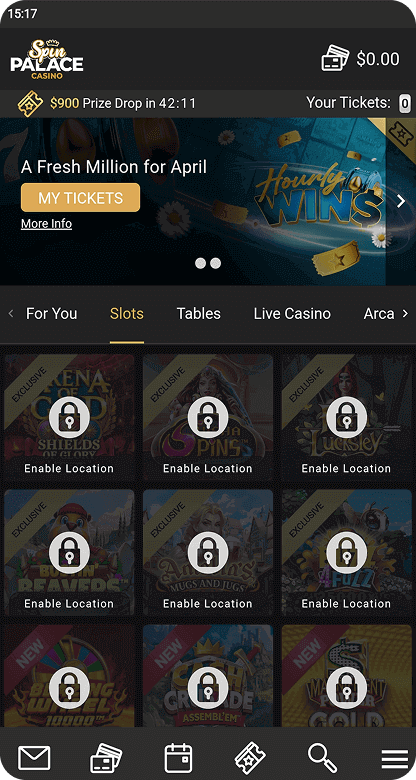Switch to the Live Casino tab

(x=292, y=313)
